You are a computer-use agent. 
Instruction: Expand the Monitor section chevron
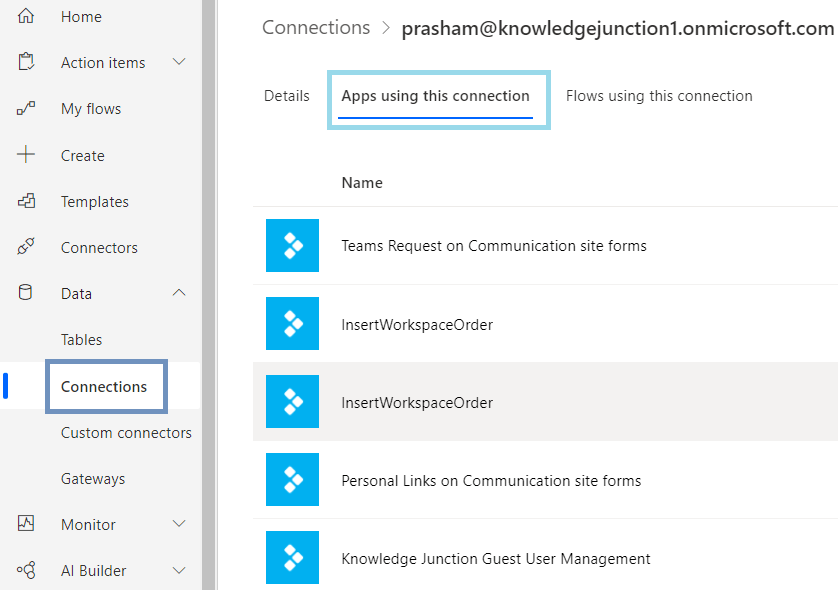(180, 524)
